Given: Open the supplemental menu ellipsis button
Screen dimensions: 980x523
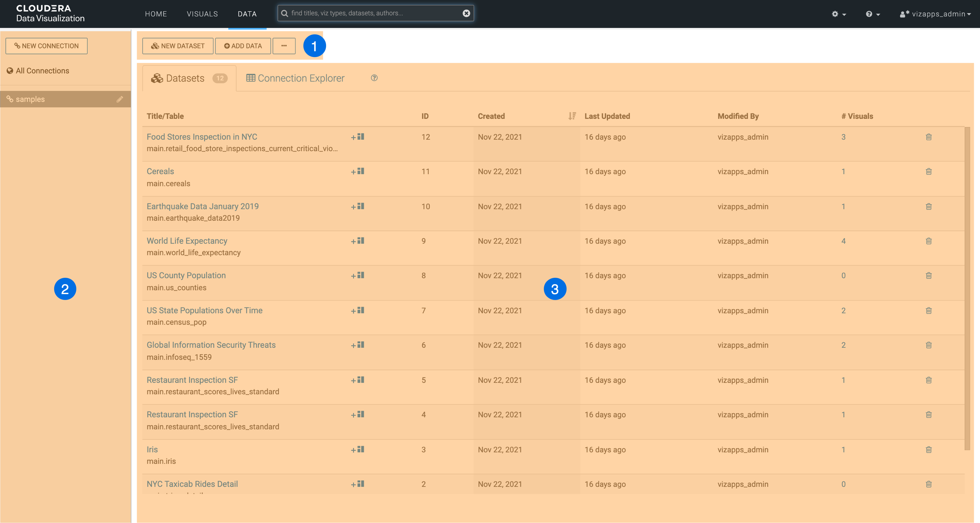Looking at the screenshot, I should 284,46.
